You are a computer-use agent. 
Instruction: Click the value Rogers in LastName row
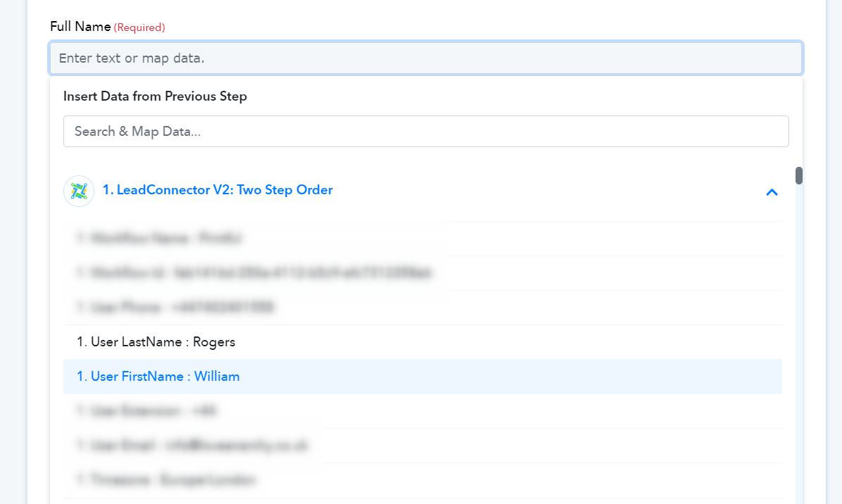point(214,342)
